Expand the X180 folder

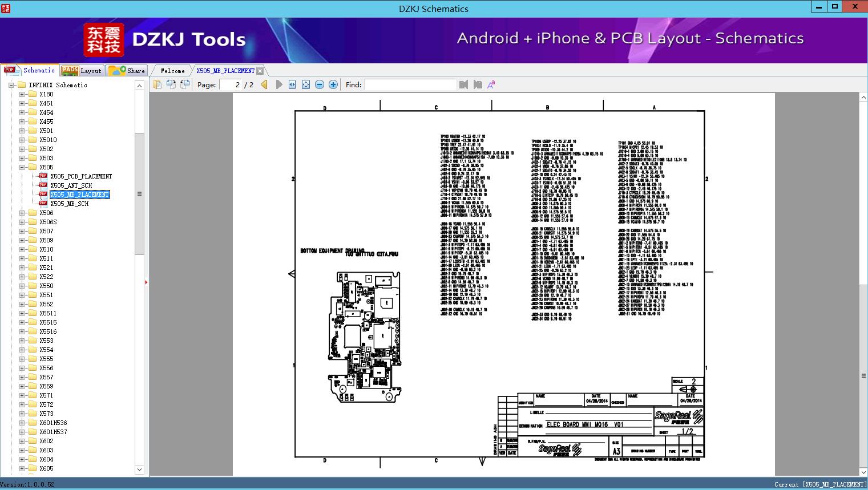tap(22, 94)
